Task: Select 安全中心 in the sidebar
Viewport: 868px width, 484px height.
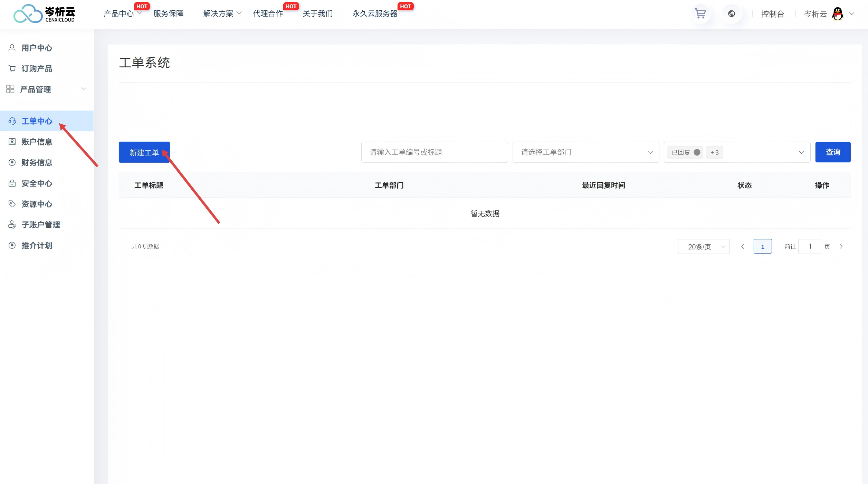Action: coord(37,183)
